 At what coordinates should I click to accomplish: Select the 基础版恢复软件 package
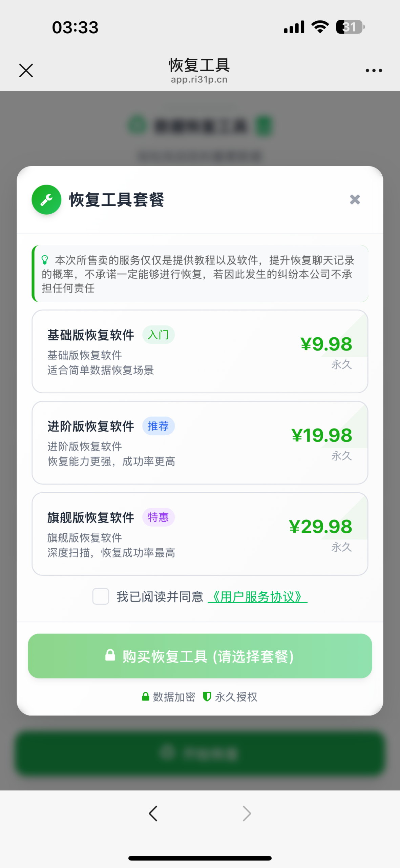point(200,351)
